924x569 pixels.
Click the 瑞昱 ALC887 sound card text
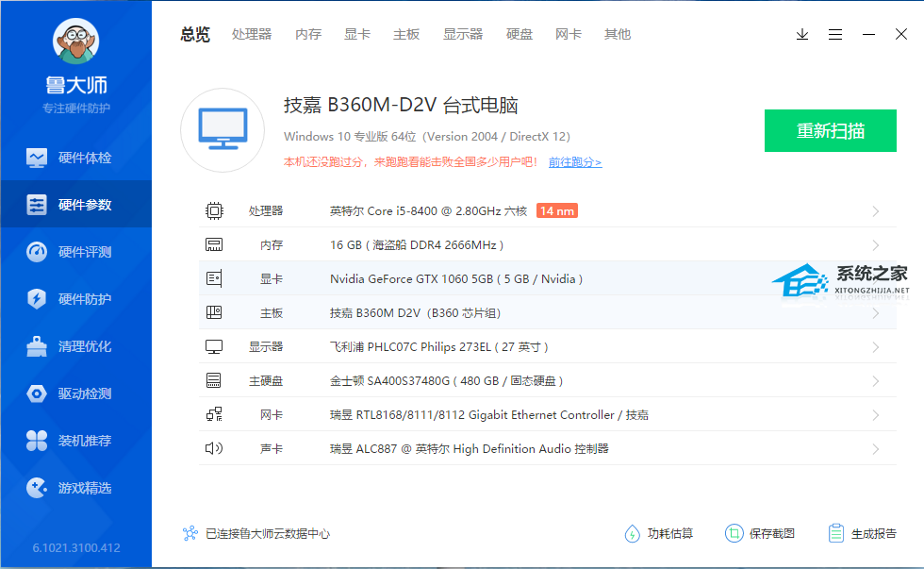point(470,449)
